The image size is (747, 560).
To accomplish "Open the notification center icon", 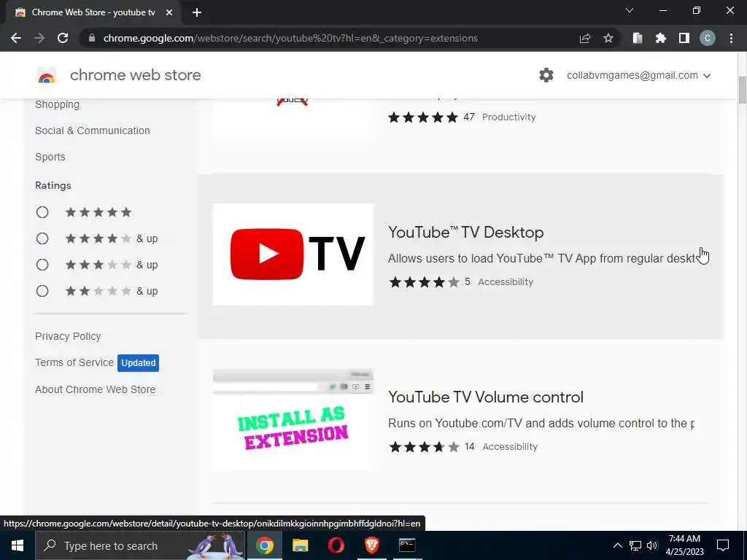I will (x=723, y=545).
